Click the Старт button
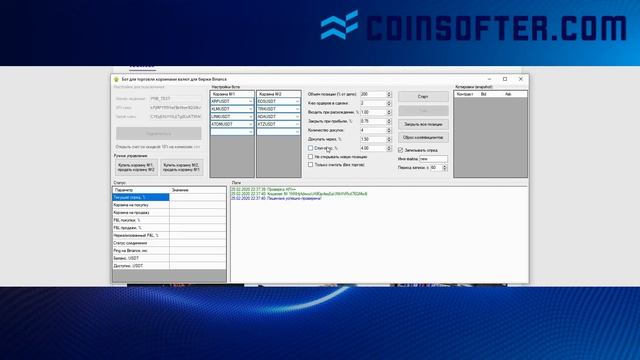Screen dimensions: 640x360 (x=423, y=97)
